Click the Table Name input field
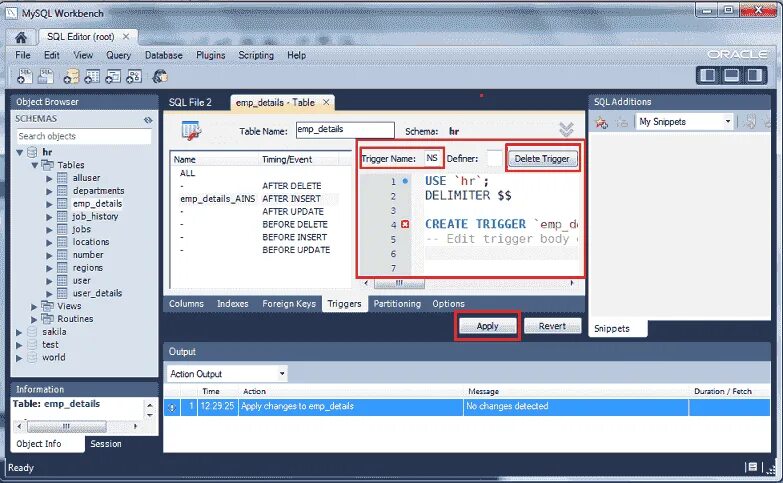This screenshot has width=783, height=483. tap(345, 130)
